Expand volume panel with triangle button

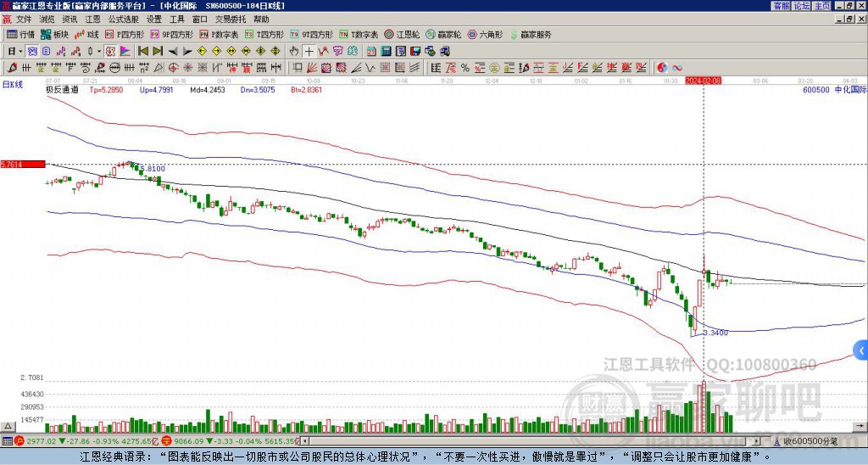click(8, 426)
